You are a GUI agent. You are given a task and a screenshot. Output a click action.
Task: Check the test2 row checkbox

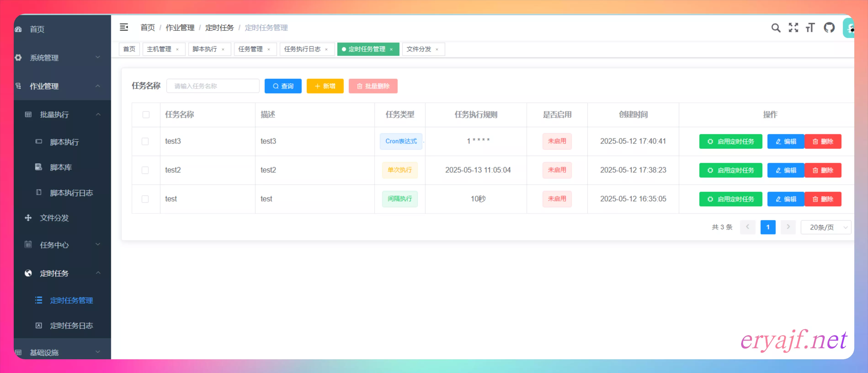[145, 170]
